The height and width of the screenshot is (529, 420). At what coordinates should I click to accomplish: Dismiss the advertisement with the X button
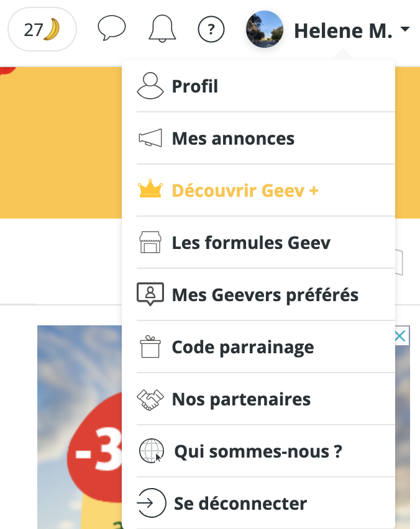pyautogui.click(x=400, y=335)
